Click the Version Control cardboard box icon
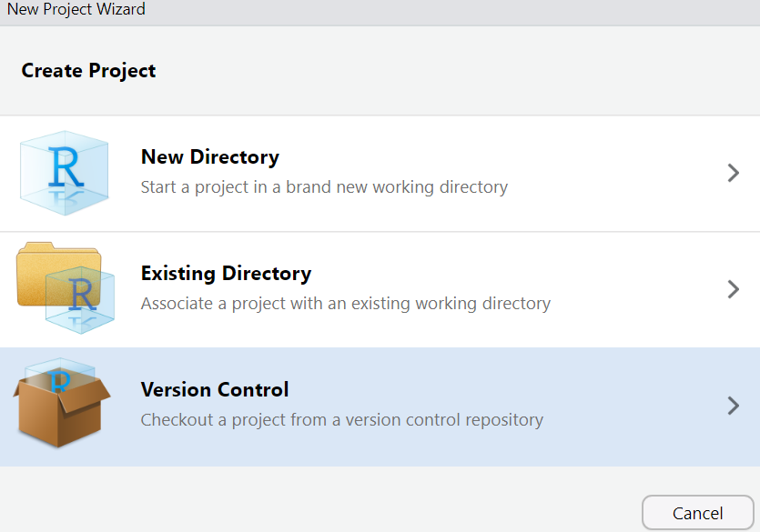The width and height of the screenshot is (760, 532). (62, 403)
